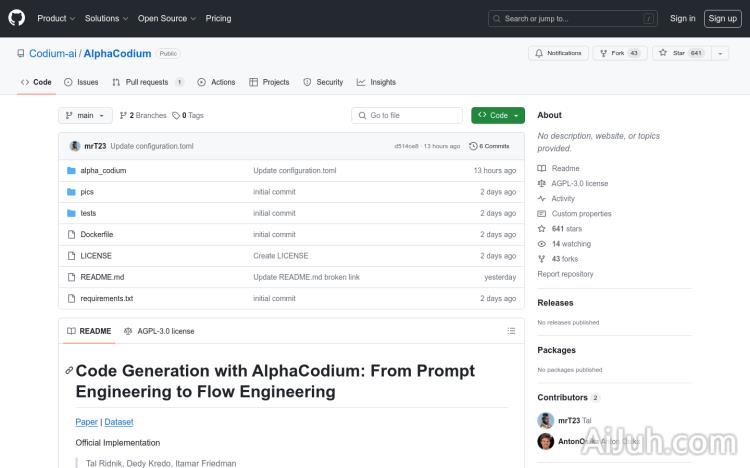
Task: Switch to the Pull requests tab
Action: pos(147,82)
